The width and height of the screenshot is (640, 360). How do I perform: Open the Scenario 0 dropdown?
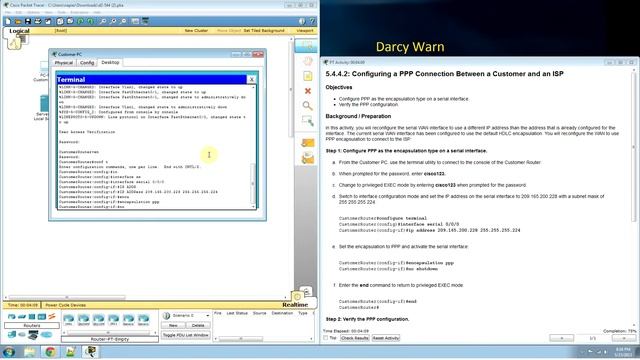[186, 316]
